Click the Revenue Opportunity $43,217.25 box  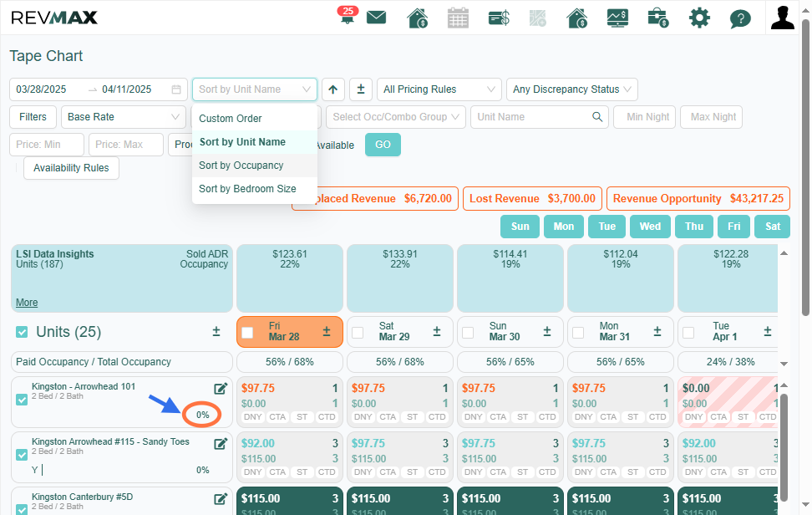click(698, 199)
